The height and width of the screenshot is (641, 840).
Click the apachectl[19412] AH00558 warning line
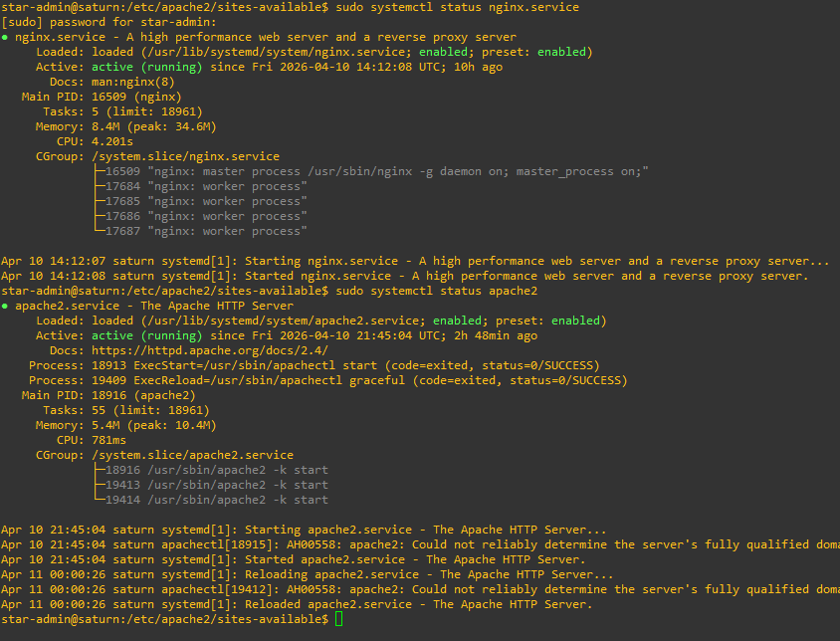click(x=420, y=589)
